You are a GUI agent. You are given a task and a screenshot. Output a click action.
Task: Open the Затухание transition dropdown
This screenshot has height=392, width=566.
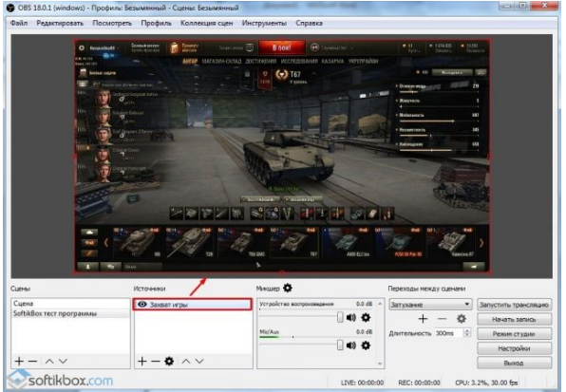tap(430, 305)
